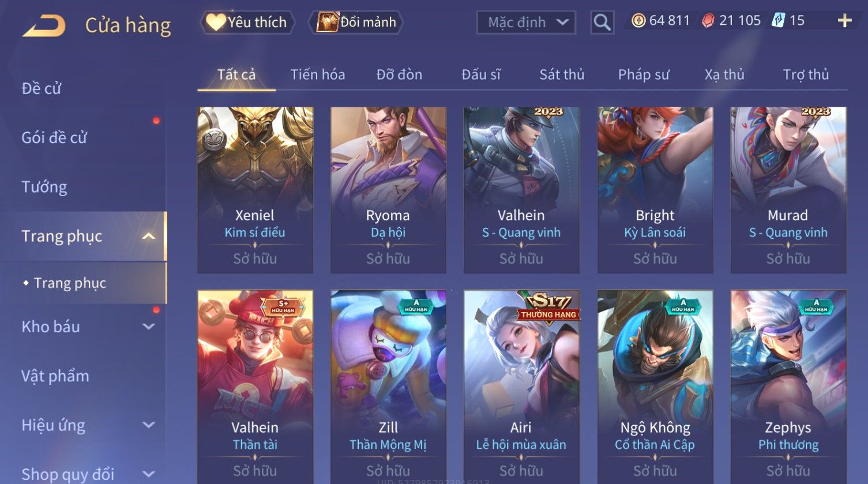The height and width of the screenshot is (484, 868).
Task: Click the golden back arrow icon
Action: coord(44,26)
